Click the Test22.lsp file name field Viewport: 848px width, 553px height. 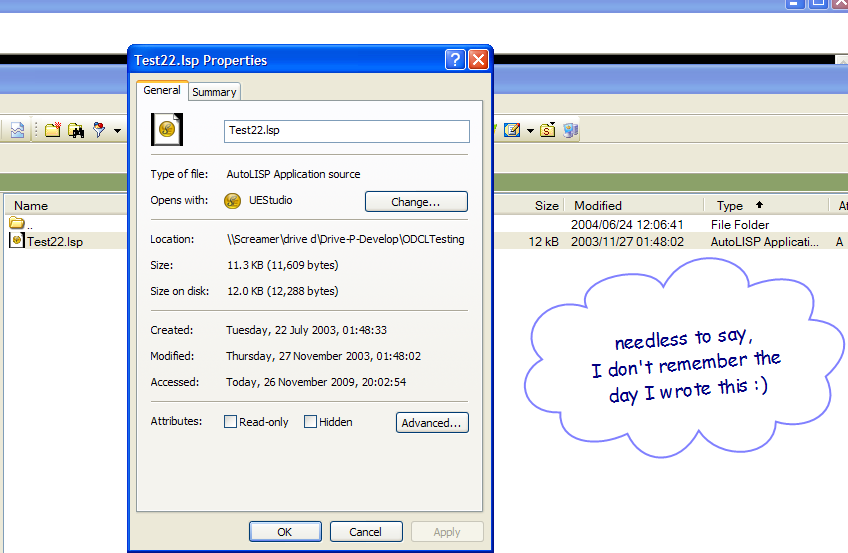point(347,131)
